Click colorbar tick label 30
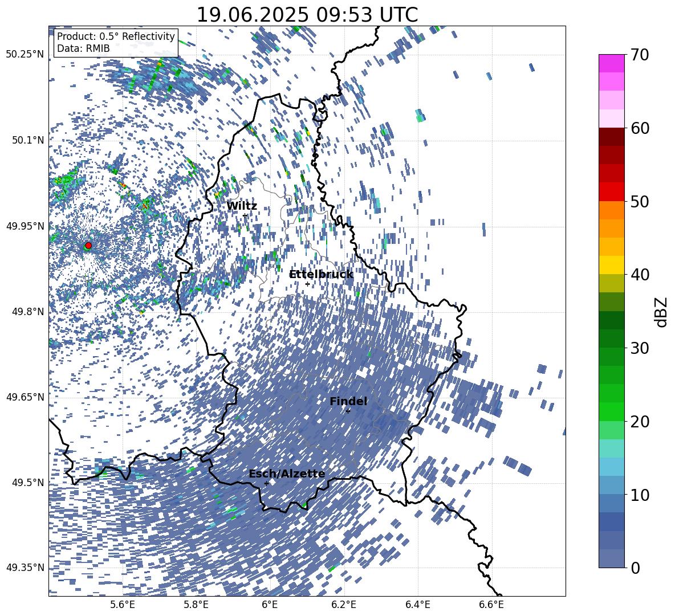Screen dimensions: 675x616 (639, 348)
